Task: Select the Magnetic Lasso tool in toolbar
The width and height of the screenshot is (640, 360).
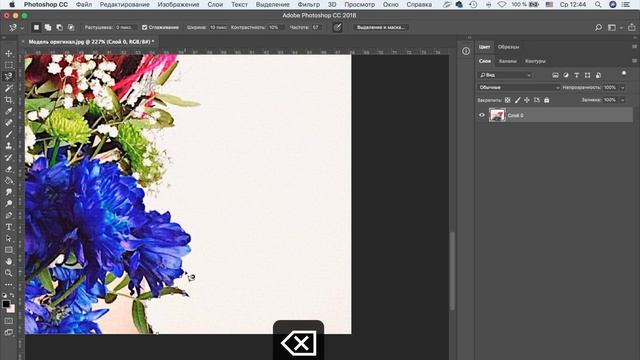Action: 9,76
